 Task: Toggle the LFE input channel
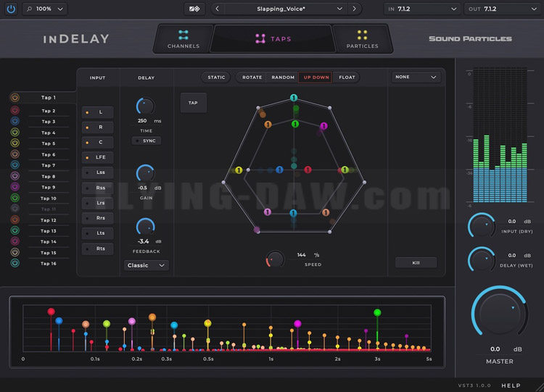pyautogui.click(x=97, y=157)
